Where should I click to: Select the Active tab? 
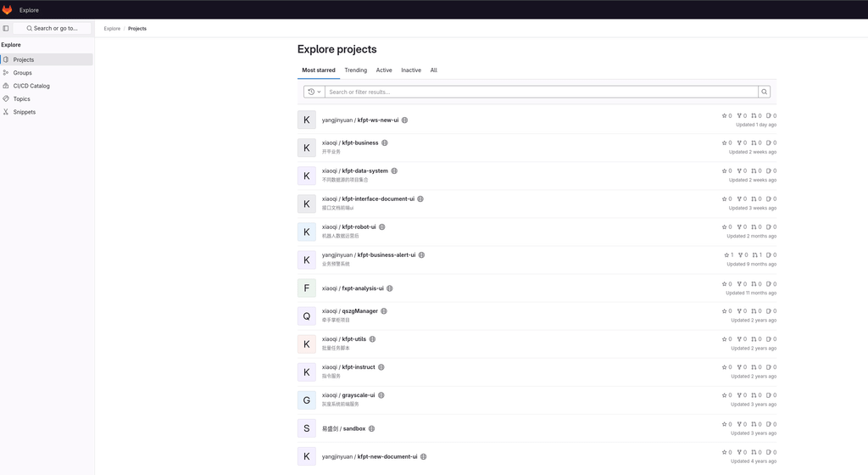tap(384, 70)
